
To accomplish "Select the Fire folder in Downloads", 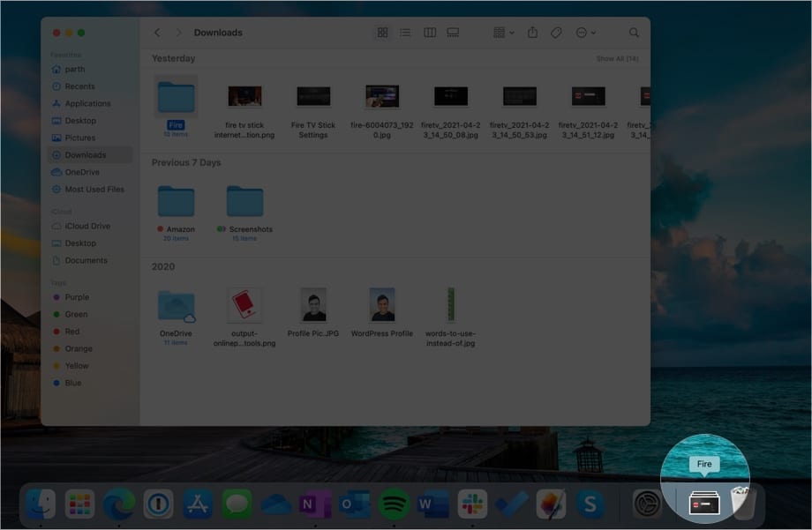I will pos(176,97).
